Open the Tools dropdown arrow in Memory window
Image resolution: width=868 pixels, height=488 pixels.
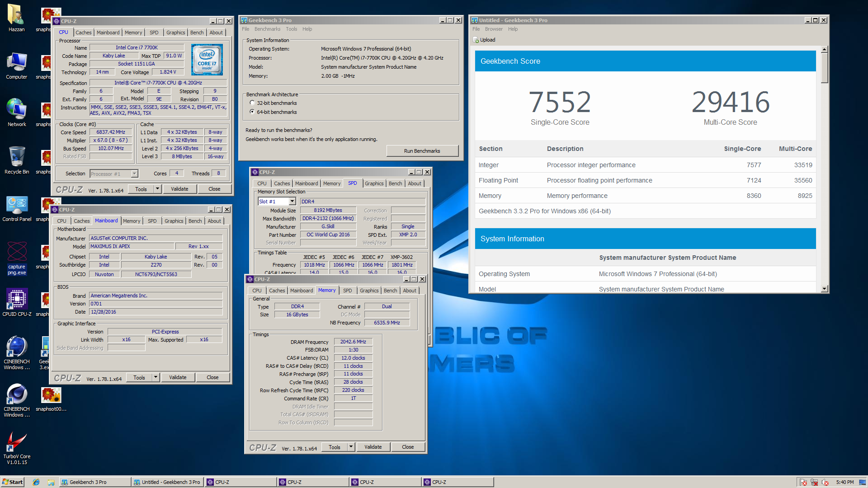pyautogui.click(x=351, y=447)
